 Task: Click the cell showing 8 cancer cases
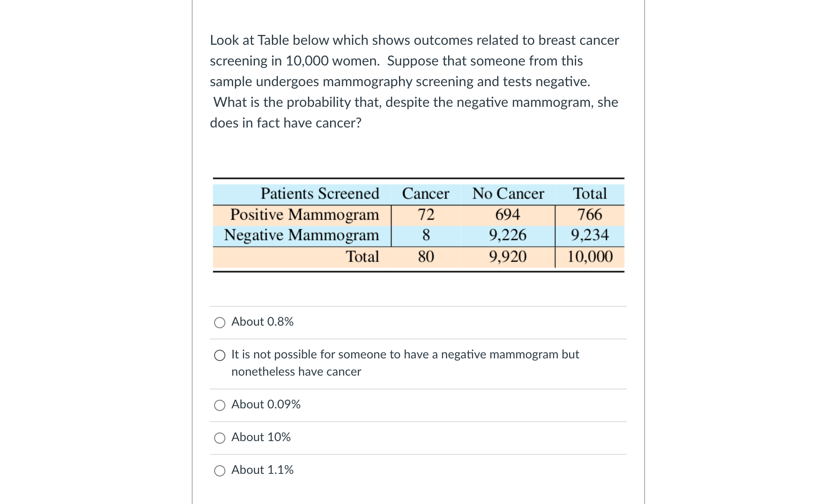426,235
